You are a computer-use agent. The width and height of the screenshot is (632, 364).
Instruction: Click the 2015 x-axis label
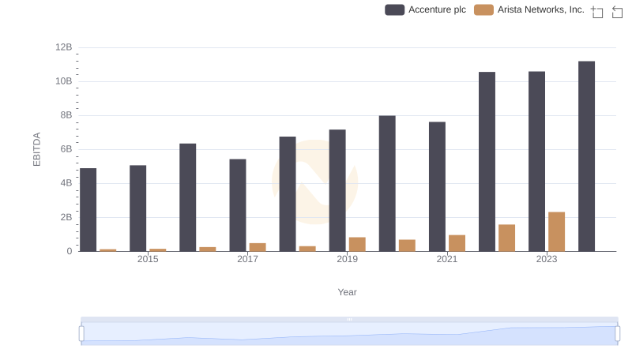point(148,259)
